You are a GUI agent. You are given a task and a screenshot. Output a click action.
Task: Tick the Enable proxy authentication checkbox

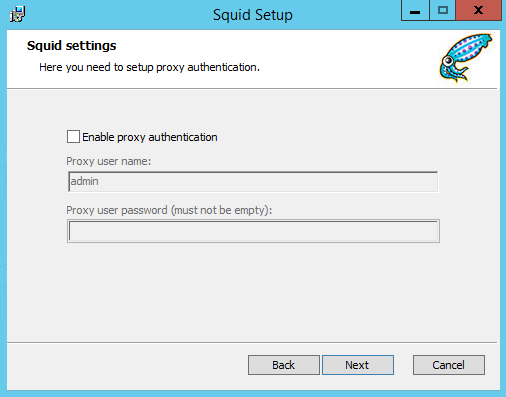73,137
